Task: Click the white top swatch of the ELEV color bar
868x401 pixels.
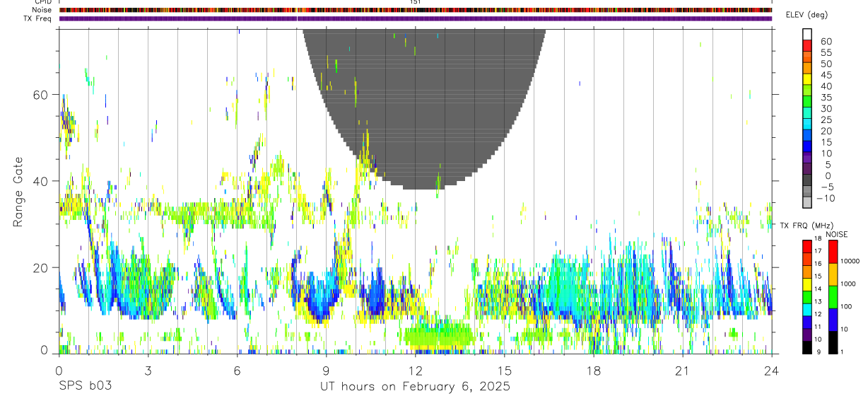Action: click(x=807, y=35)
